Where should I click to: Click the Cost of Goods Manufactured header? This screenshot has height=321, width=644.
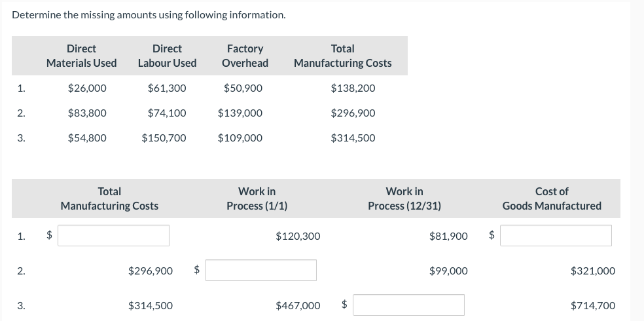click(x=551, y=198)
